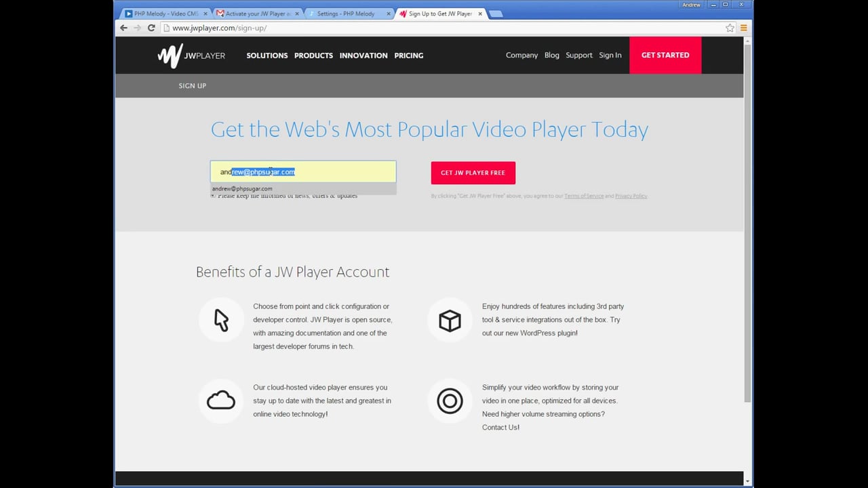Click the cloud-hosted benefit icon
The height and width of the screenshot is (488, 868).
tap(221, 401)
